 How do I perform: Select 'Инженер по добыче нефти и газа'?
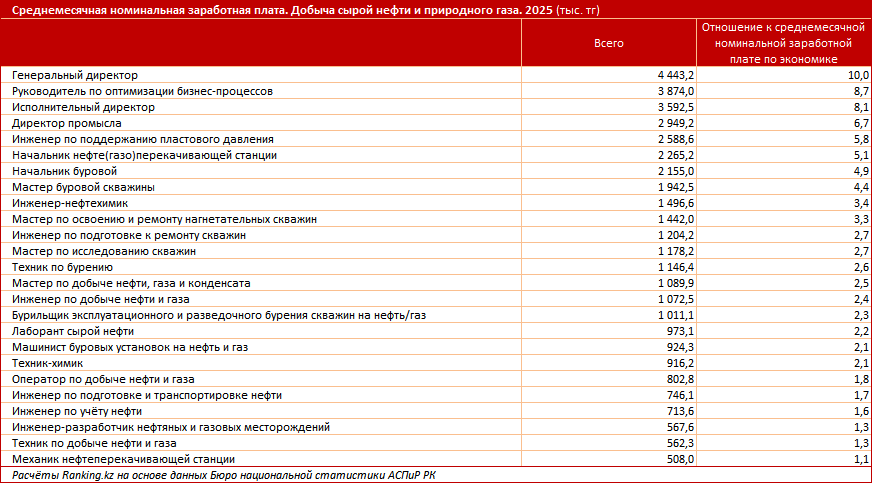pyautogui.click(x=101, y=300)
